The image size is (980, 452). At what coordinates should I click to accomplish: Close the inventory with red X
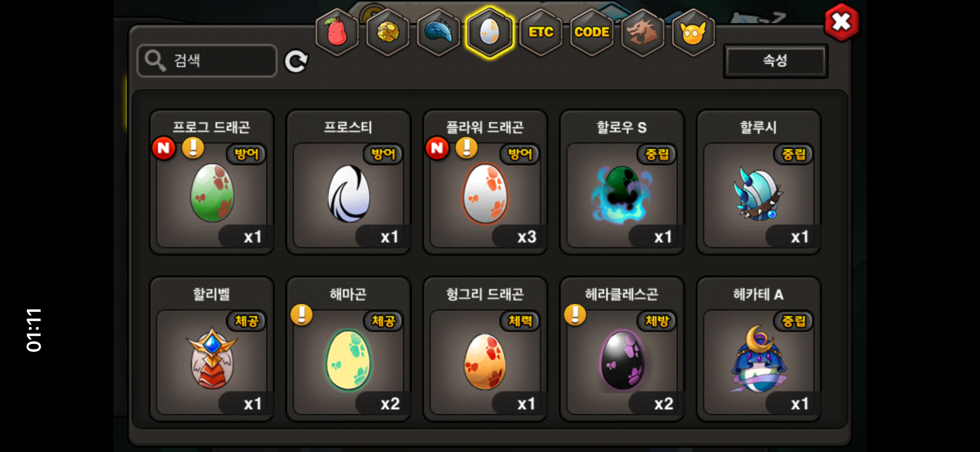(841, 22)
